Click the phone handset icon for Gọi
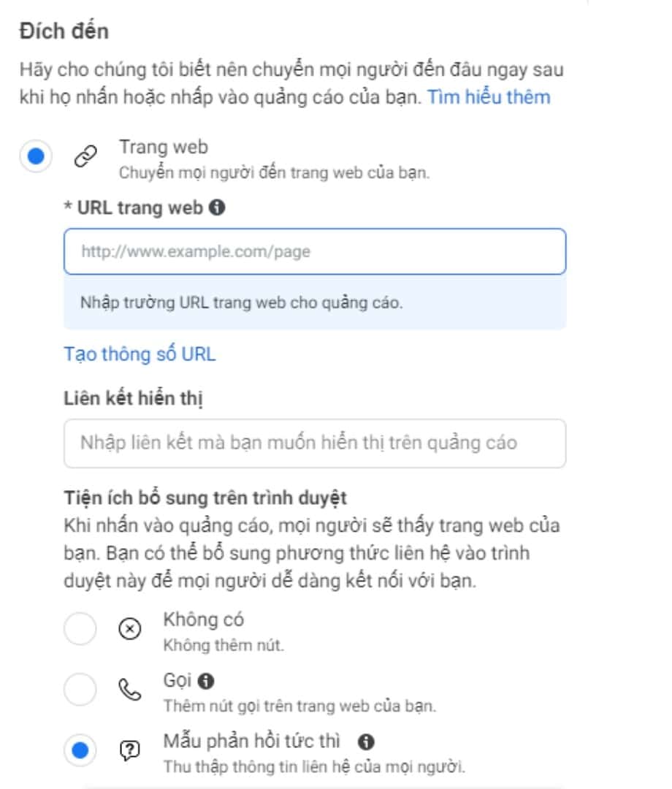This screenshot has height=789, width=672. 129,690
